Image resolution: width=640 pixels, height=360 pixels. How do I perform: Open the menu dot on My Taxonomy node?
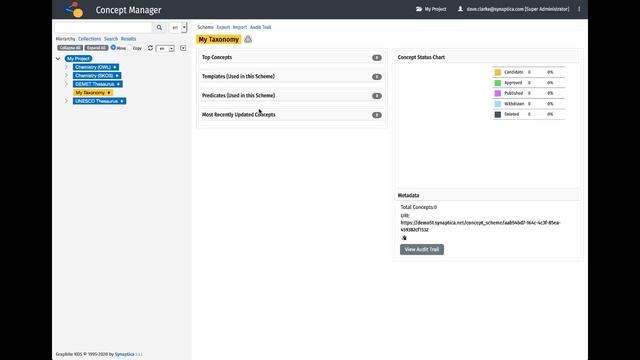click(x=109, y=93)
